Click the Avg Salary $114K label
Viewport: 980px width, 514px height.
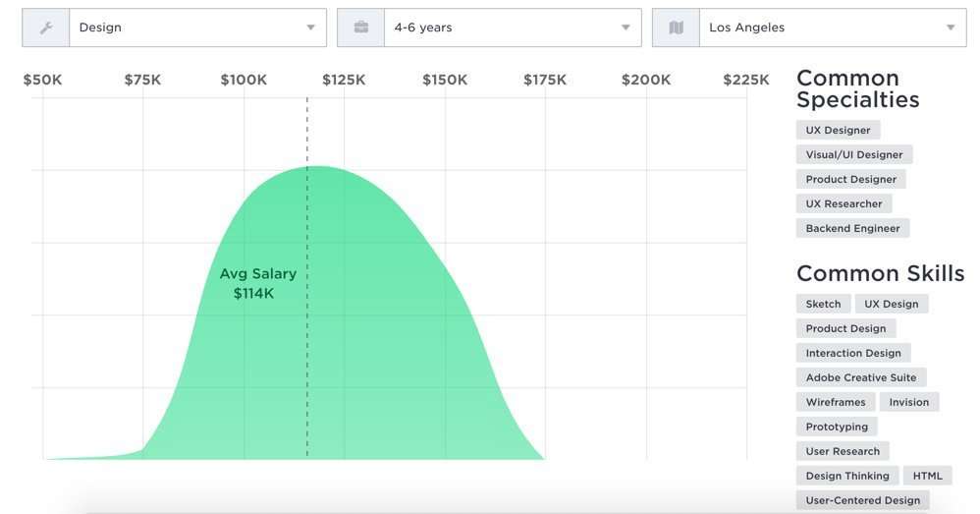[x=257, y=283]
